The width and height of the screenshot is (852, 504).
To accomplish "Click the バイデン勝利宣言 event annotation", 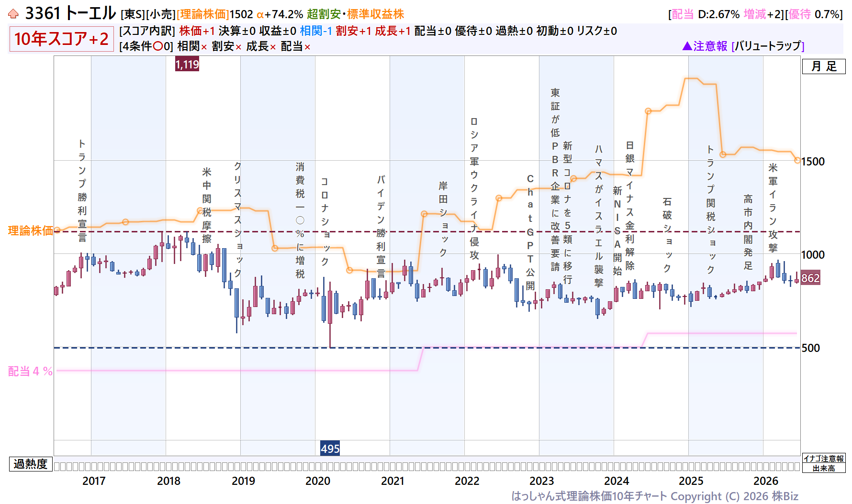I will pyautogui.click(x=381, y=227).
